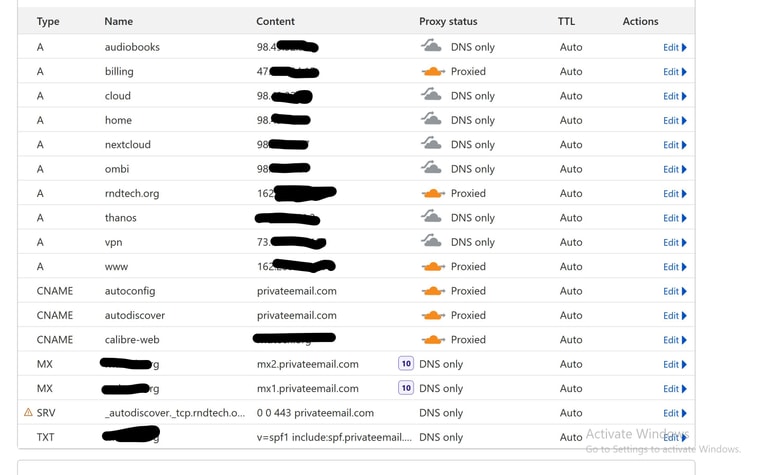Screen dimensions: 760x475
Task: Select the calibre-web record name
Action: coord(132,340)
